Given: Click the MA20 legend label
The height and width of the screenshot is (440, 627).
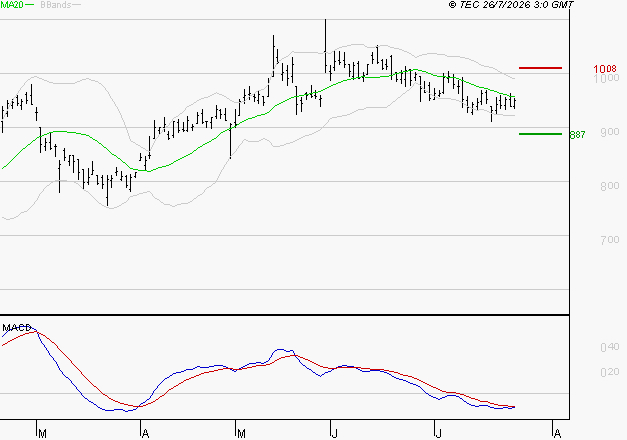Looking at the screenshot, I should coord(12,5).
